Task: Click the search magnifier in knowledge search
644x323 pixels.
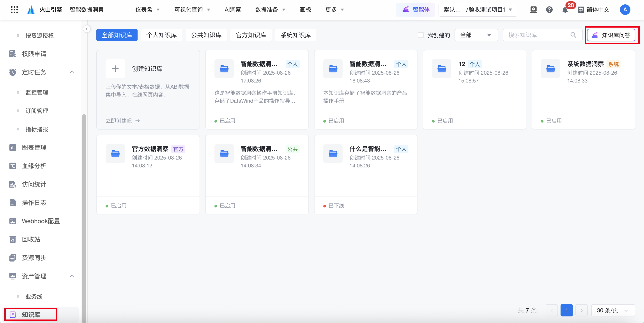Action: tap(573, 35)
